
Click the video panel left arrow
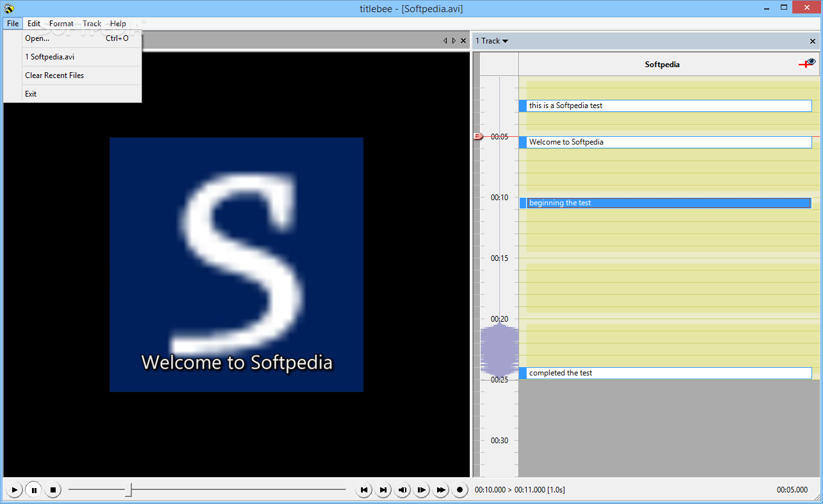pyautogui.click(x=445, y=41)
